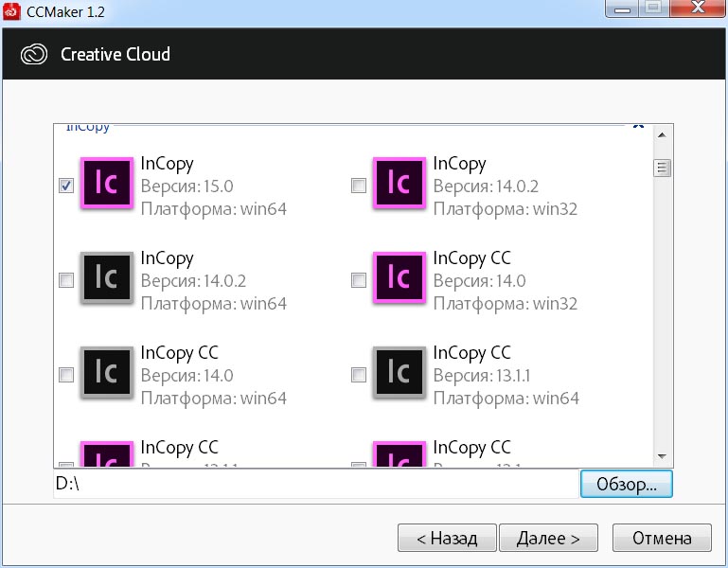Check the InCopy CC 14.0 win64 checkbox
728x568 pixels.
tap(66, 374)
